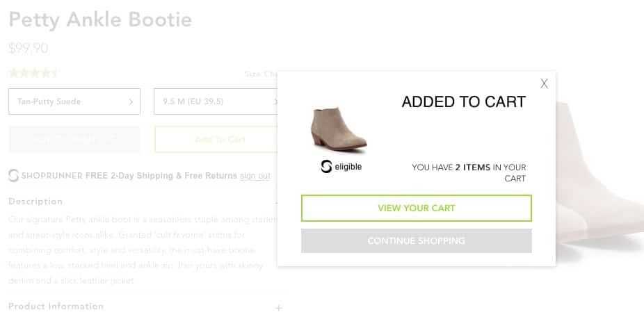Viewport: 644px width, 319px height.
Task: Open the Size Chart link
Action: click(261, 74)
